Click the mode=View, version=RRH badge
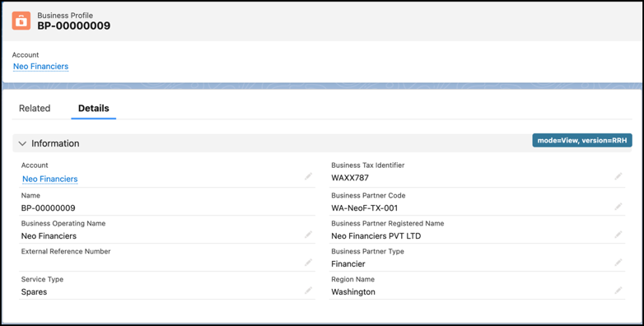This screenshot has width=644, height=326. 582,140
